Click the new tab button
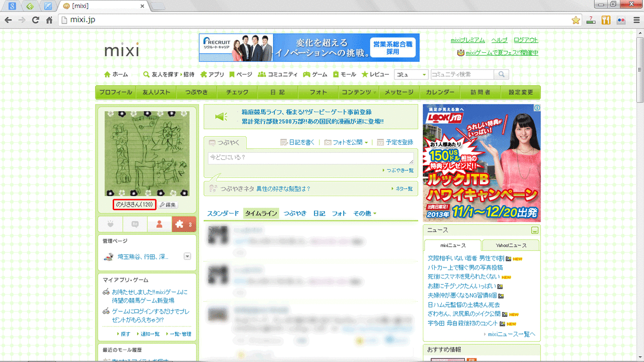 click(x=158, y=7)
